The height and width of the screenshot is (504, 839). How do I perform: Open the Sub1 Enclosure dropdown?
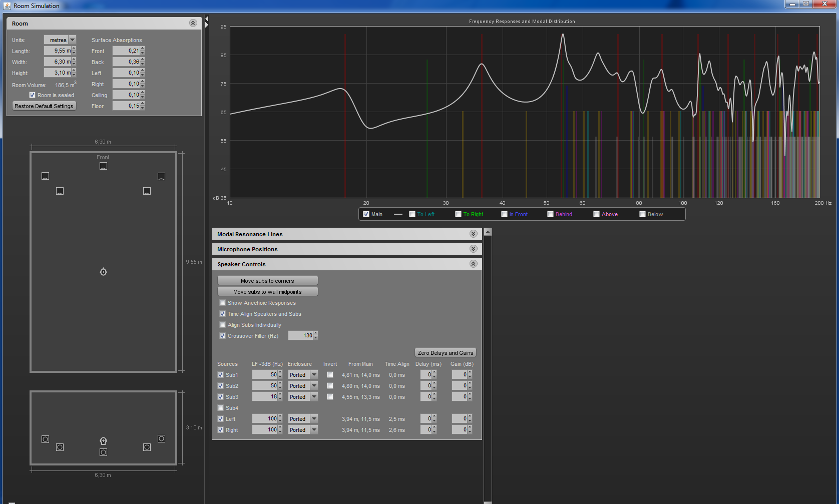(x=314, y=375)
